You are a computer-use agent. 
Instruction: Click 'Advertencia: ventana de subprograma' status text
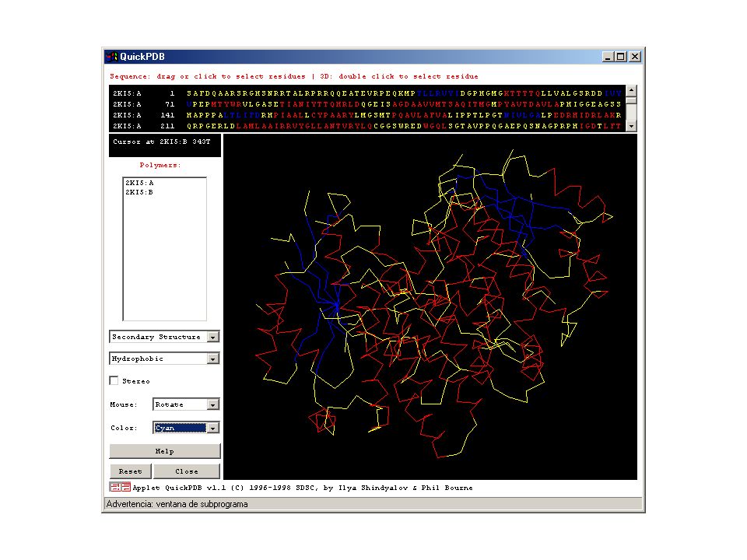[x=177, y=504]
